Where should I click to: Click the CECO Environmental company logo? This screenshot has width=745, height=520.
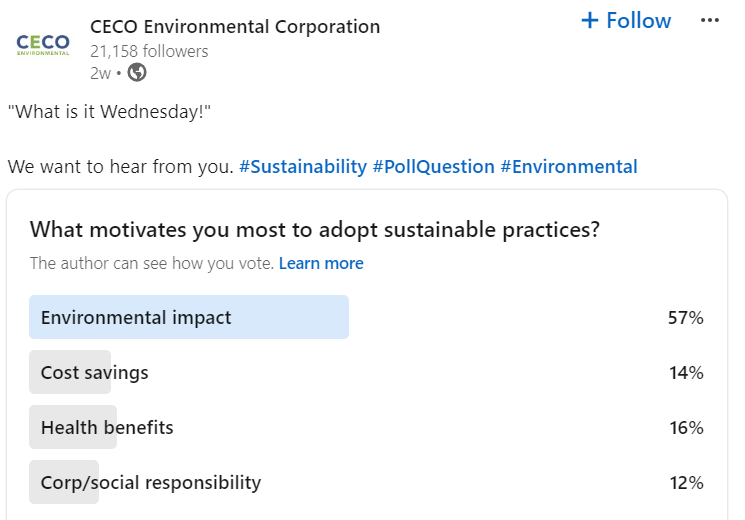point(43,45)
